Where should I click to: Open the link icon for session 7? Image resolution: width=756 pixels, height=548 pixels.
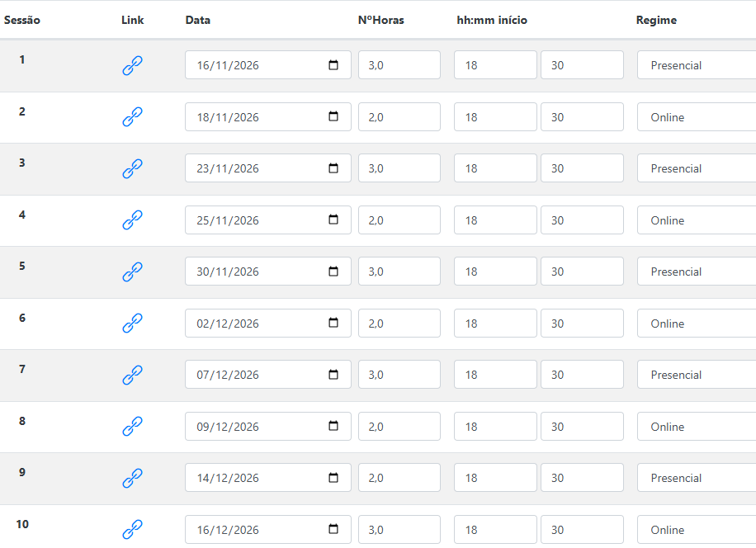click(132, 375)
